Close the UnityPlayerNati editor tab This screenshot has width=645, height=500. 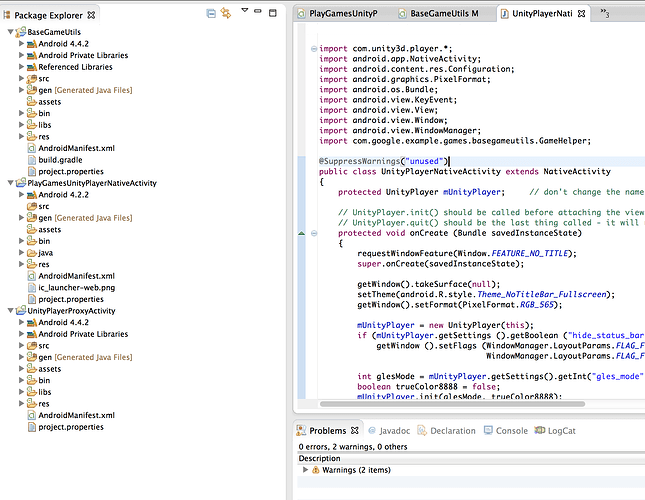pyautogui.click(x=581, y=14)
